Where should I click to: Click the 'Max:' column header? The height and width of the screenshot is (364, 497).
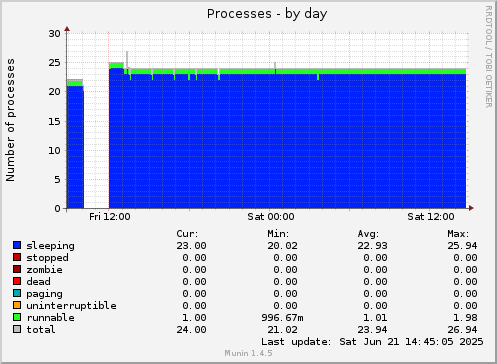(458, 234)
